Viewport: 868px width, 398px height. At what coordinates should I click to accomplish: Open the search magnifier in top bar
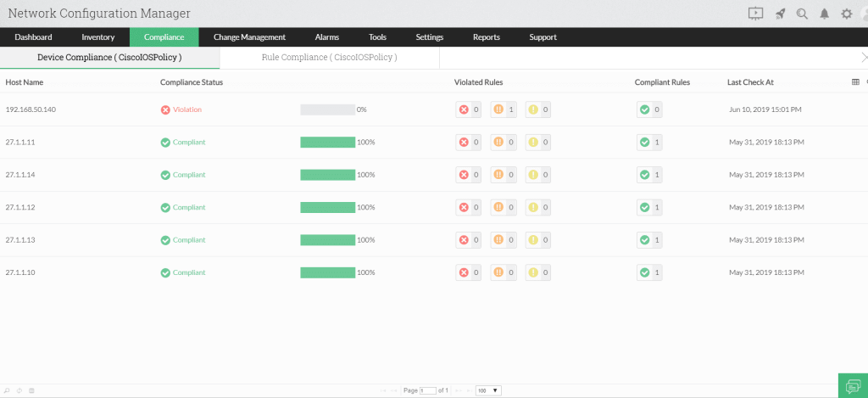(802, 14)
